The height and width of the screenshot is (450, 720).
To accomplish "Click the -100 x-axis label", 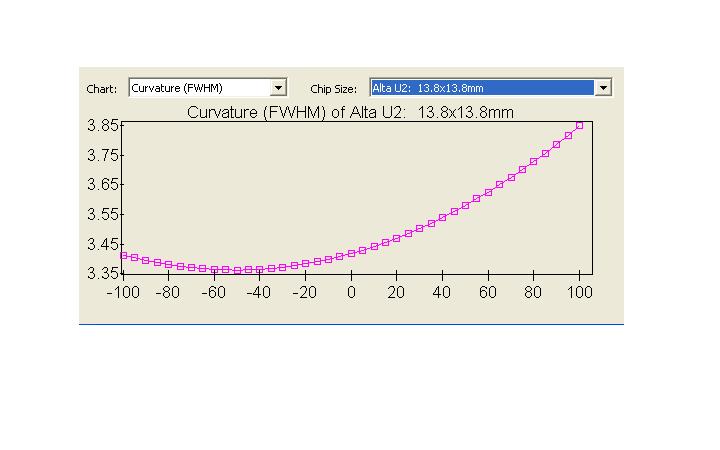I will 123,292.
